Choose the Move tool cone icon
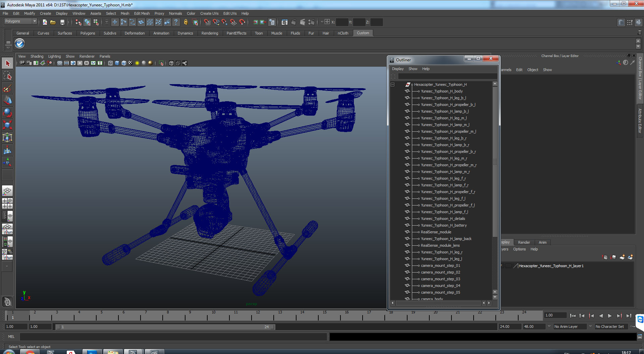 [7, 100]
